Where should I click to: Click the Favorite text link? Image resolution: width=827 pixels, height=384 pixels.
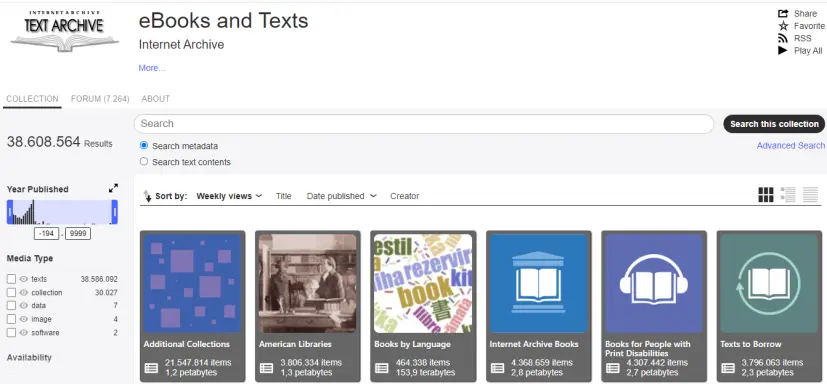[809, 26]
